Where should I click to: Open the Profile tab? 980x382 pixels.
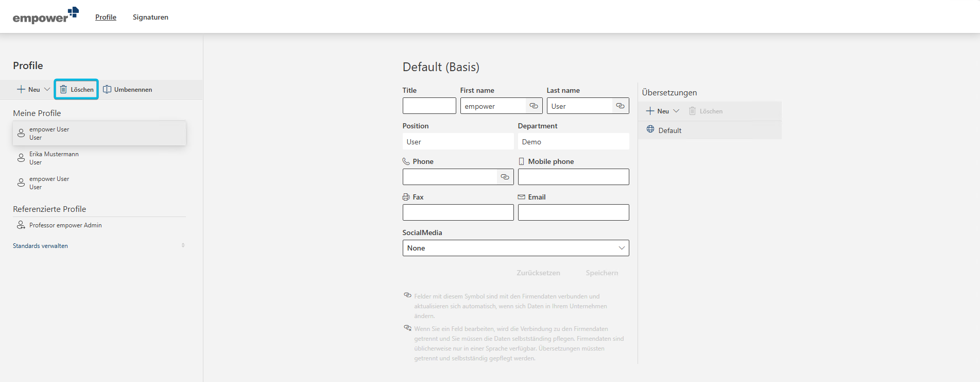click(x=106, y=17)
